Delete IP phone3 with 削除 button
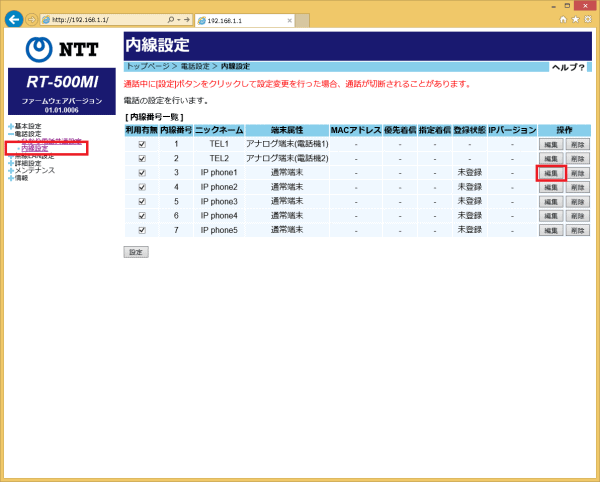The height and width of the screenshot is (482, 600). pyautogui.click(x=578, y=202)
